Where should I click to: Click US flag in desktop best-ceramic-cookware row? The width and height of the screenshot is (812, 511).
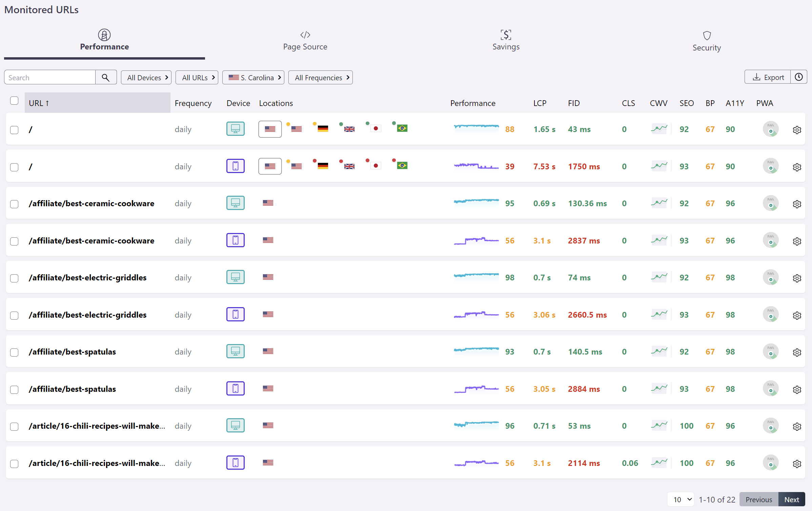pos(268,203)
